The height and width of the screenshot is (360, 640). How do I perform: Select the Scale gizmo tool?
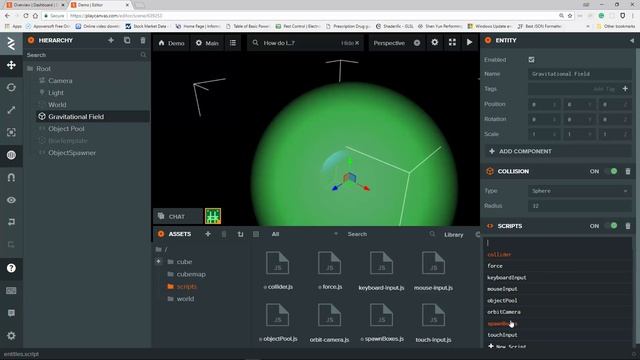(x=11, y=110)
